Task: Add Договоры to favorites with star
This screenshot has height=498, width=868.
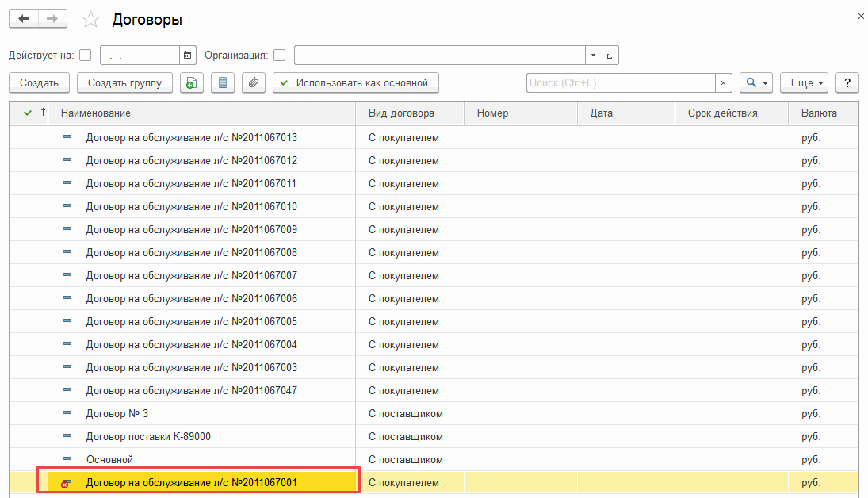Action: click(92, 20)
